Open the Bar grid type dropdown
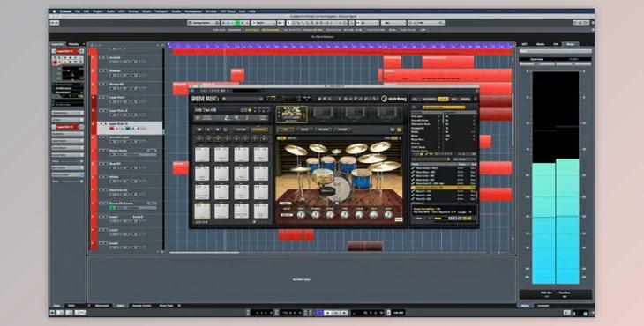 click(393, 23)
